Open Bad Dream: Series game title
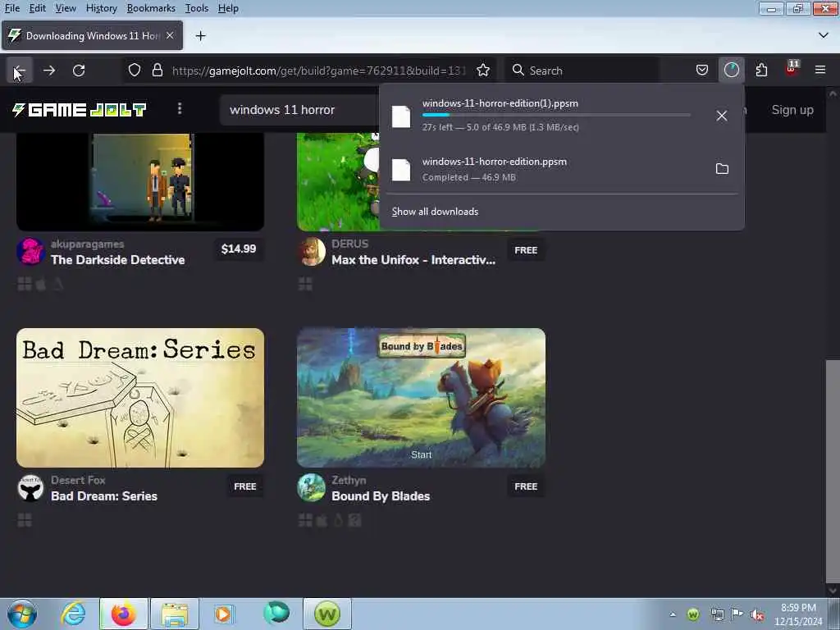The width and height of the screenshot is (840, 630). (104, 496)
